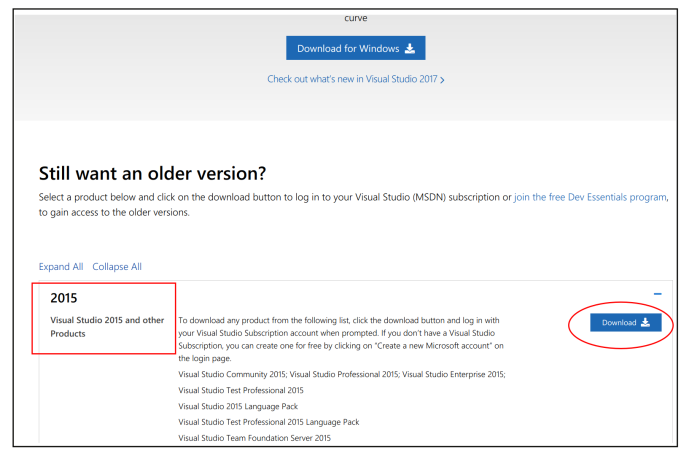Image resolution: width=700 pixels, height=464 pixels.
Task: Follow 'join the free Dev Essentials program' link
Action: click(x=590, y=198)
